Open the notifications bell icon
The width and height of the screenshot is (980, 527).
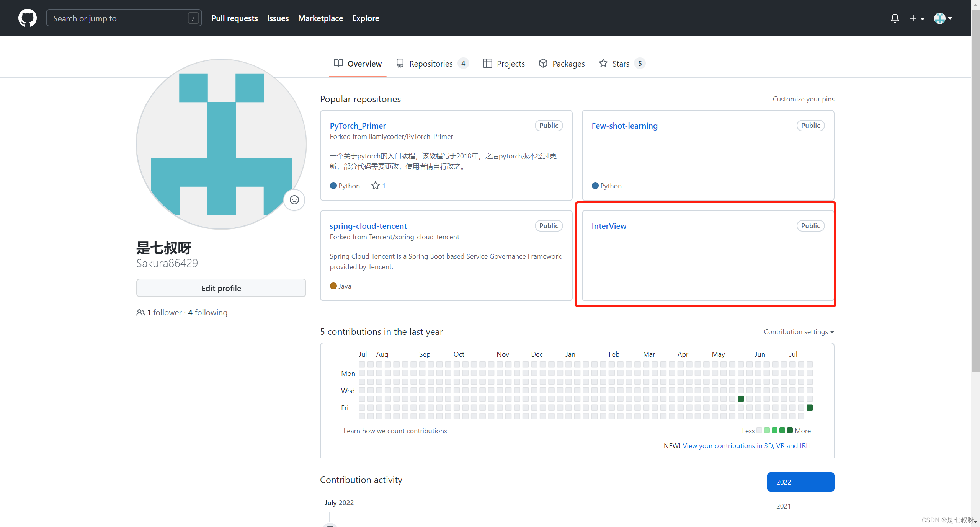tap(894, 18)
